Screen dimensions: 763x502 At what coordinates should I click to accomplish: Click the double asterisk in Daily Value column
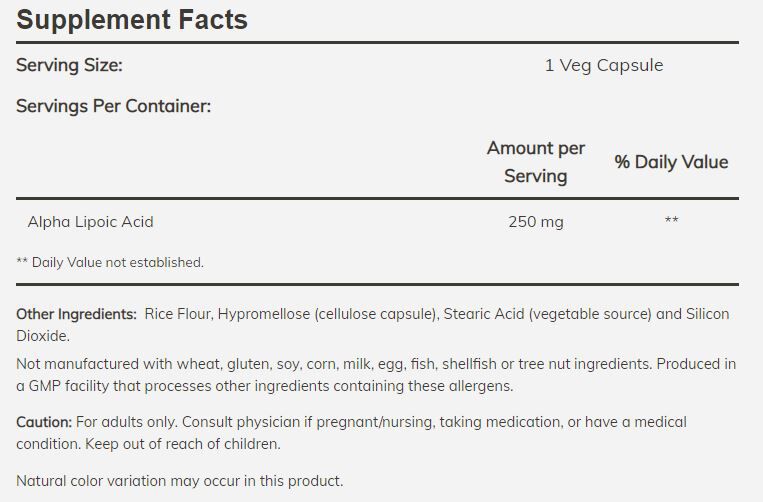tap(671, 221)
